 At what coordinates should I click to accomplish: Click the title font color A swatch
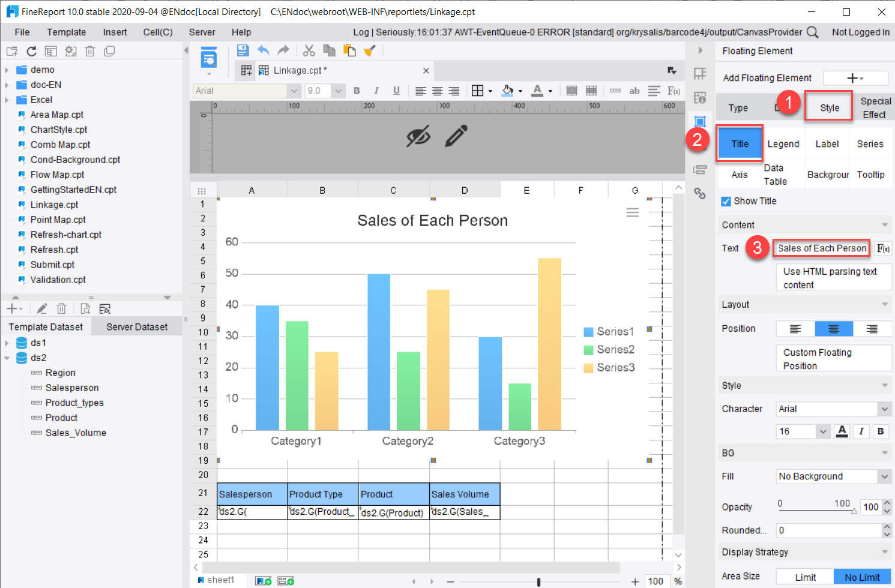842,431
